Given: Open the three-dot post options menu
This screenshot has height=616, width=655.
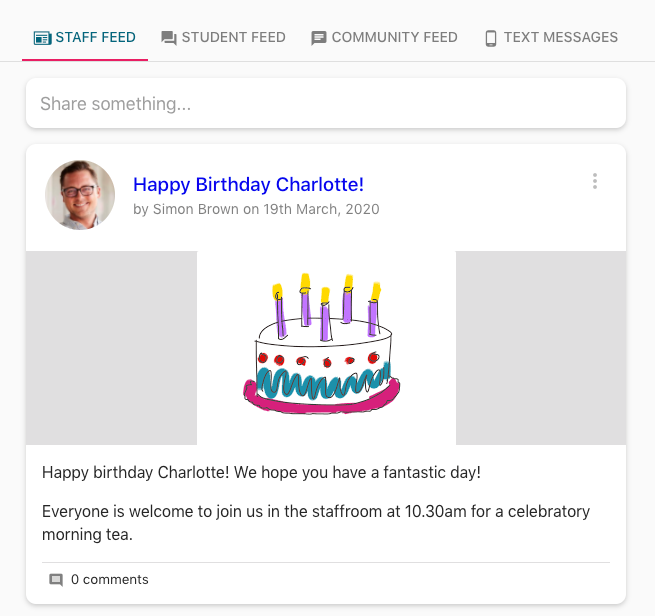Looking at the screenshot, I should point(595,181).
